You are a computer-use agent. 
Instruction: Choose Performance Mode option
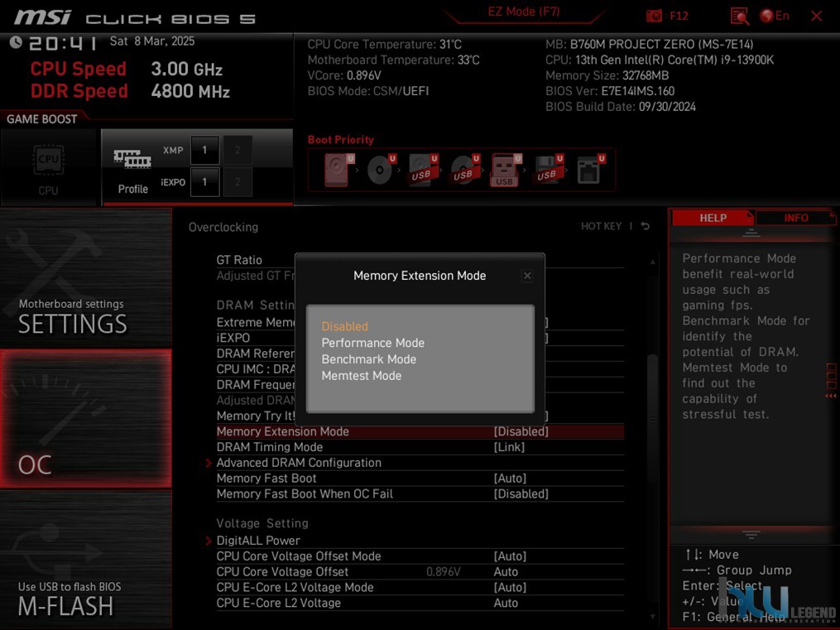[373, 343]
